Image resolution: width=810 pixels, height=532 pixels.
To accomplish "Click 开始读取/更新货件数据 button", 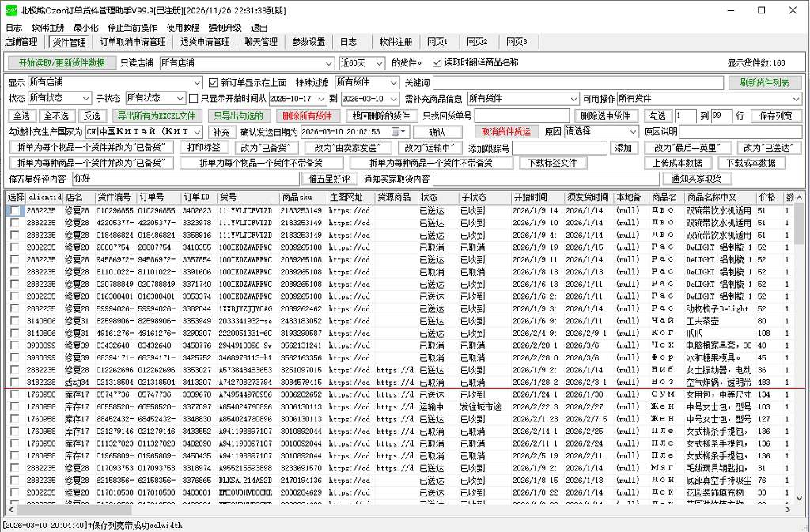I will coord(62,63).
